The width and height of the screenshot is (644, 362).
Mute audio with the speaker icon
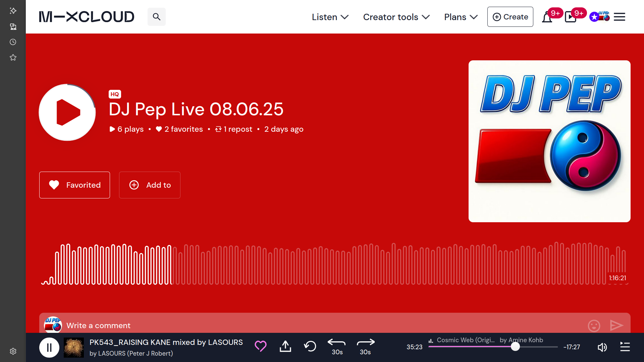coord(602,347)
